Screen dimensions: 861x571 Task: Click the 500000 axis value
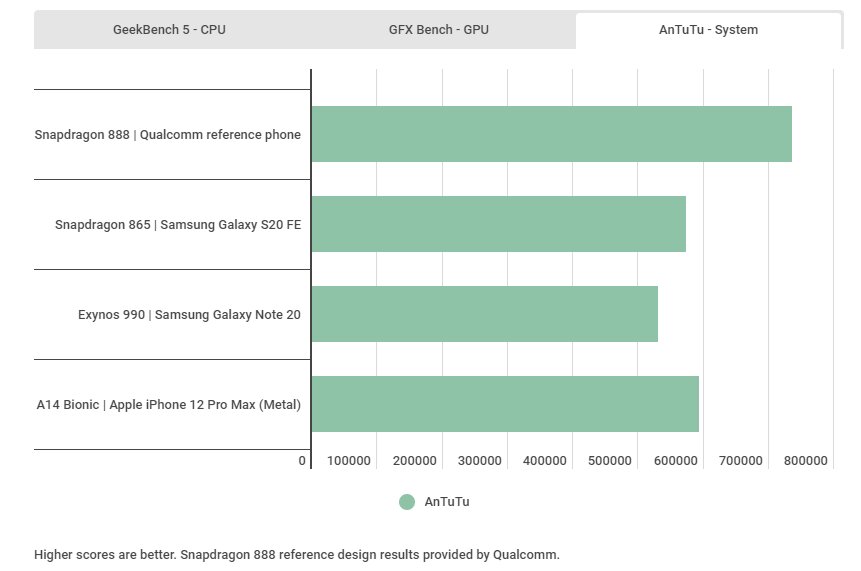[610, 461]
